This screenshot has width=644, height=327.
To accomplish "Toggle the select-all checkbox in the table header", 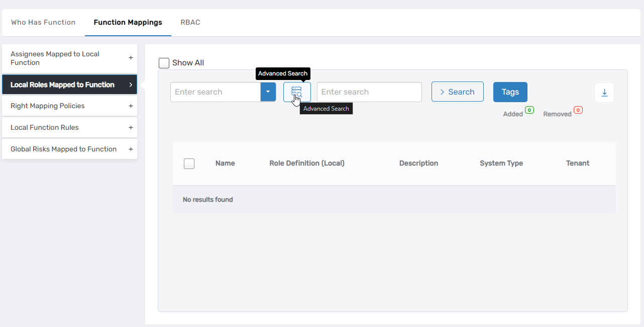I will tap(189, 163).
